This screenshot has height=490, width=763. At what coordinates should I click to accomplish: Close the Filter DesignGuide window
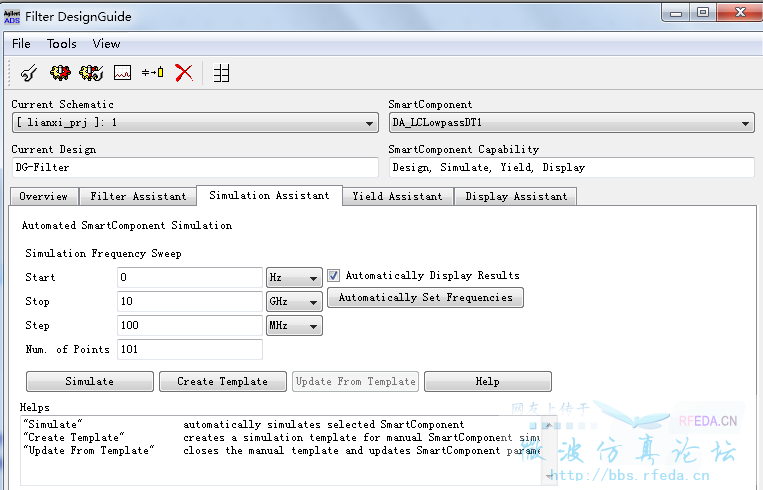(x=740, y=13)
